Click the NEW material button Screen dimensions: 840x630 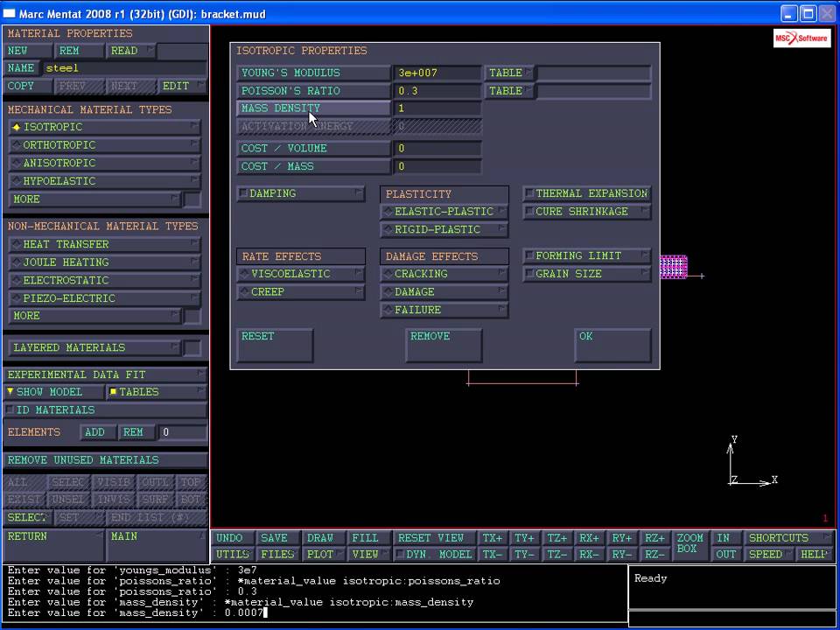tap(28, 51)
